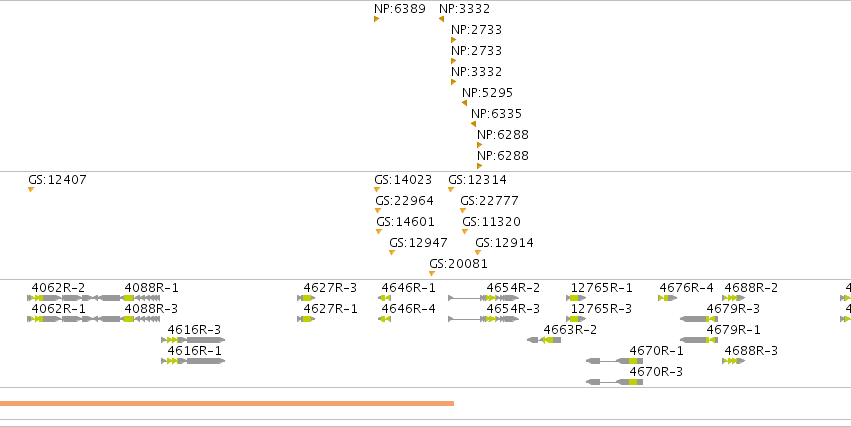Select the orange bar in the bottom track
The height and width of the screenshot is (427, 851).
point(227,404)
